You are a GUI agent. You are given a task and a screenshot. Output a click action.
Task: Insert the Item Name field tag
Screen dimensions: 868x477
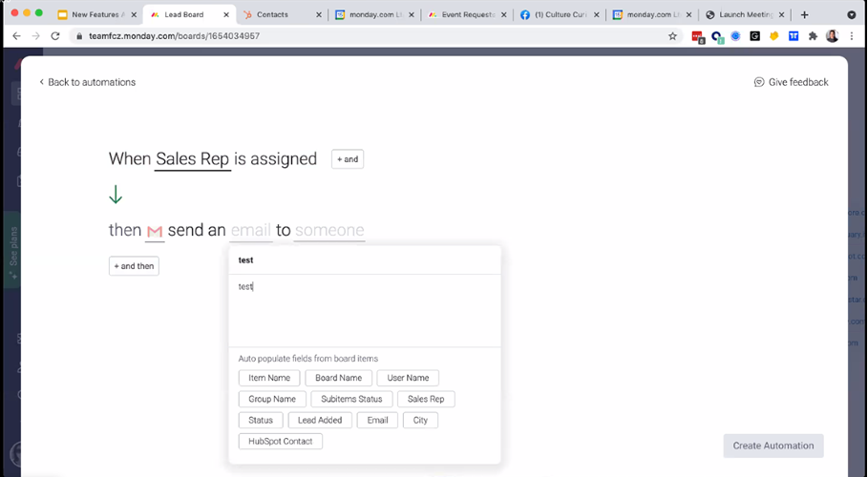pos(268,378)
